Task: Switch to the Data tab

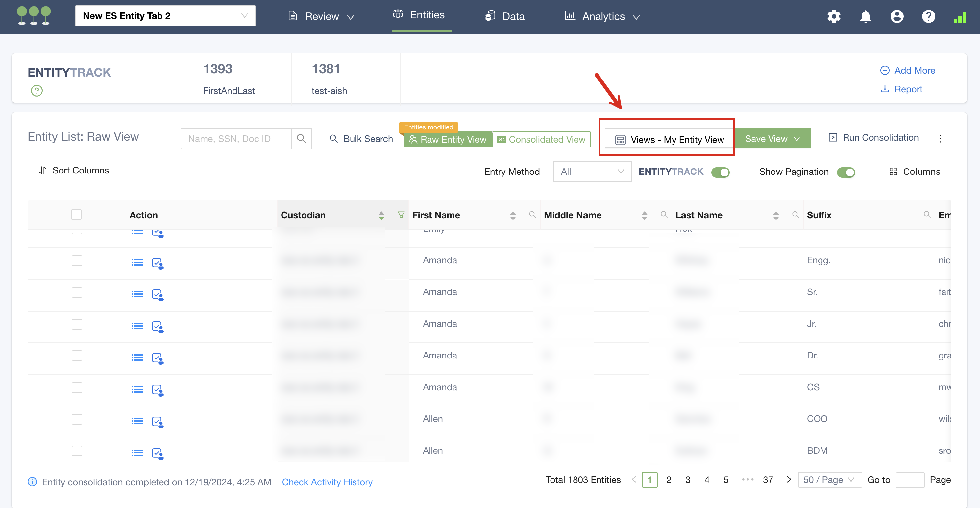Action: click(504, 16)
